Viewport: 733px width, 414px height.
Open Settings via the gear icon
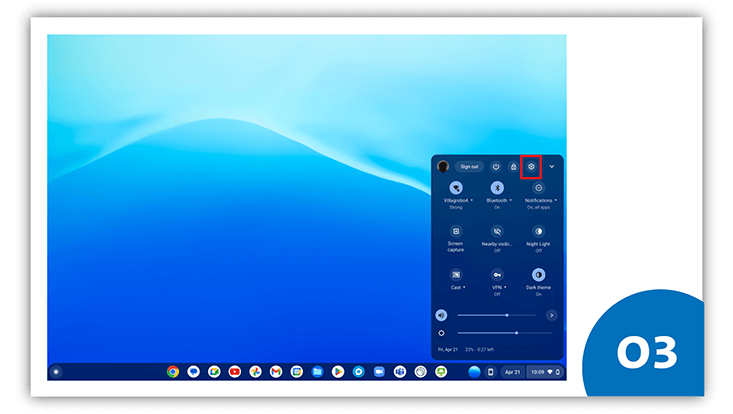coord(531,166)
